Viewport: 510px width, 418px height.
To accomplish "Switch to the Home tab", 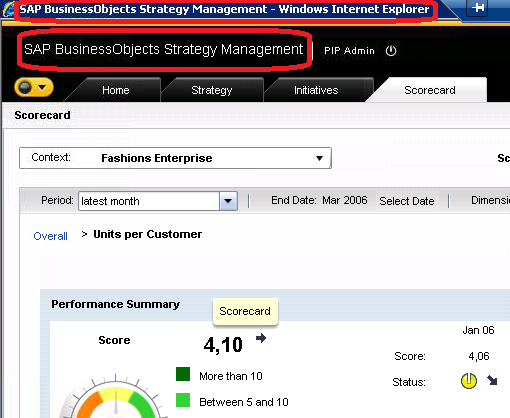I will (115, 90).
